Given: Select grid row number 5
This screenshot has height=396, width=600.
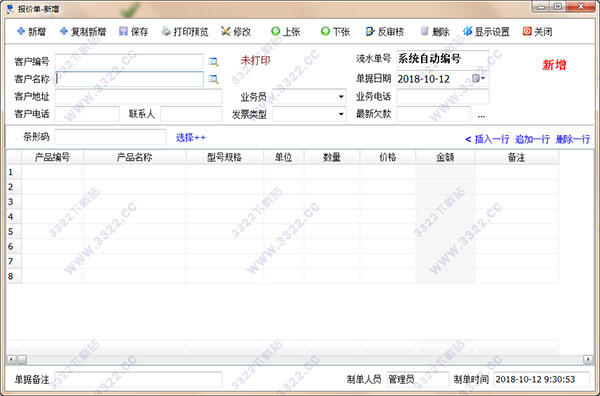Looking at the screenshot, I should [14, 231].
